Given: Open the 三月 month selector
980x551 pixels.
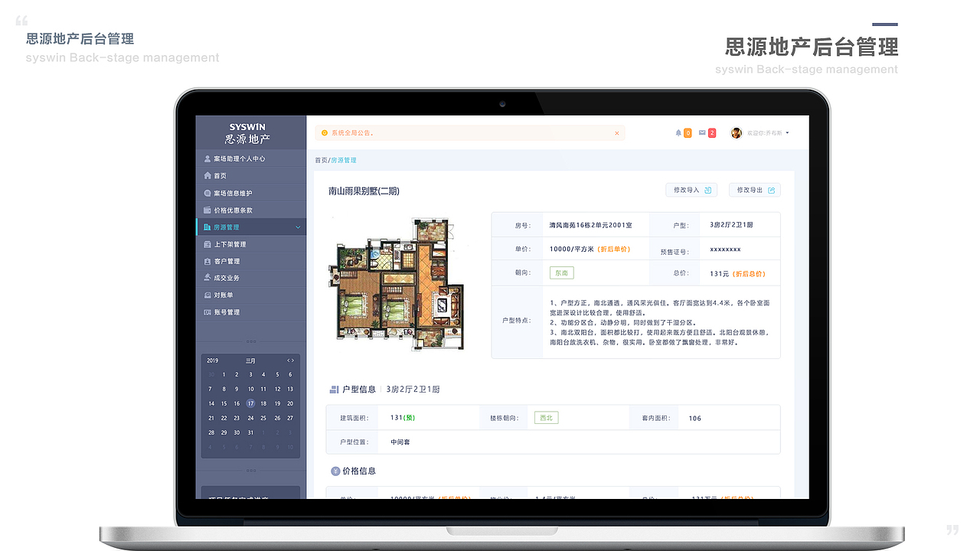Looking at the screenshot, I should click(x=250, y=360).
